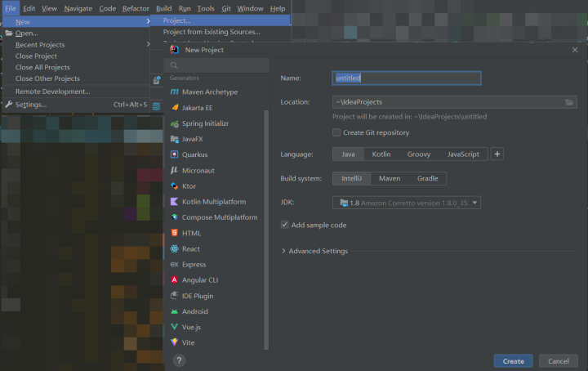Viewport: 588px width, 371px height.
Task: Open the JDK version dropdown
Action: tap(407, 203)
